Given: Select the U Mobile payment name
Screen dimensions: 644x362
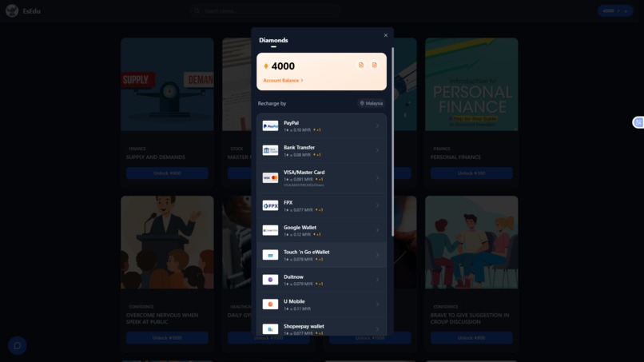Looking at the screenshot, I should [x=294, y=301].
